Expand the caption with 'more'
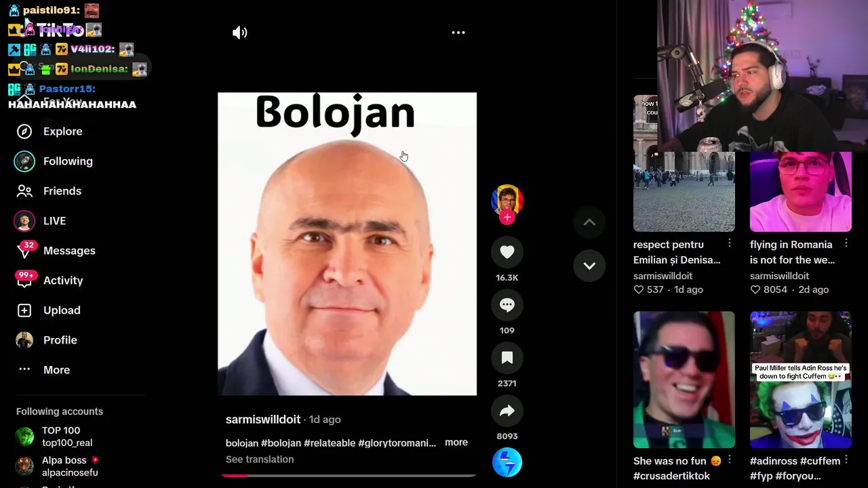 456,442
